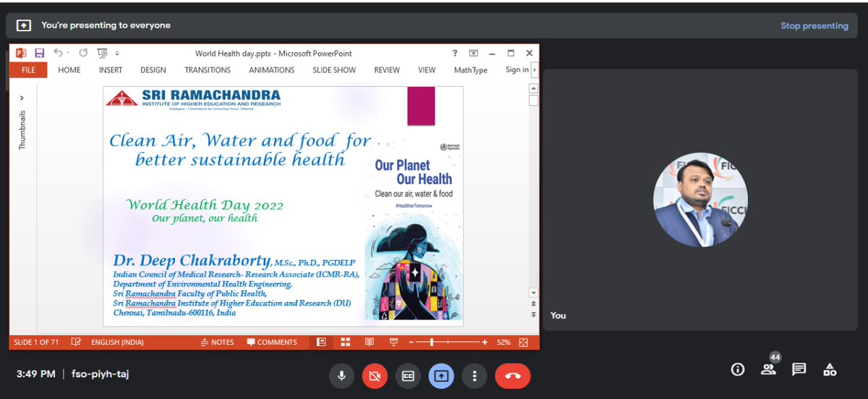Click the vertical scrollbar up arrow

[534, 88]
